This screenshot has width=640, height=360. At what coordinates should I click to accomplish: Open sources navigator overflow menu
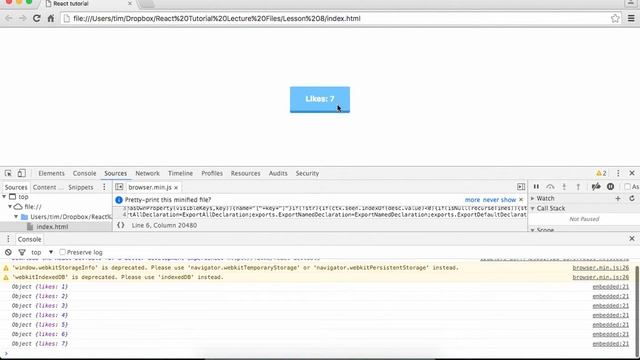(x=104, y=187)
